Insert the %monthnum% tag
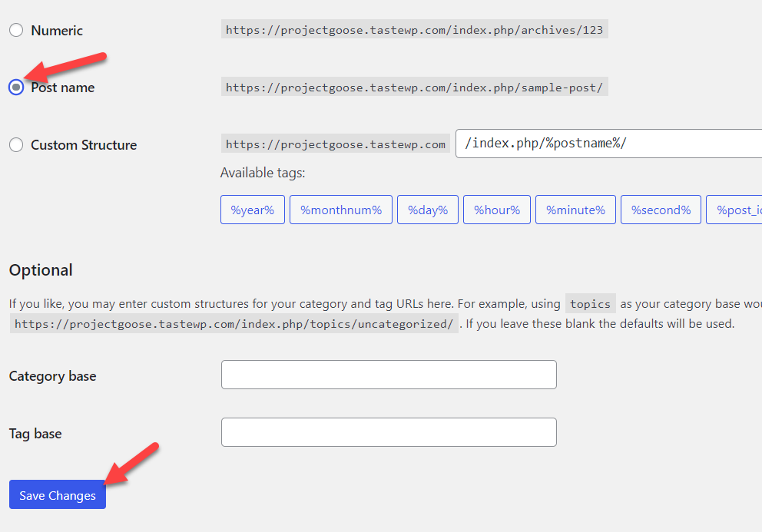Screen dimensions: 762x532 pos(341,210)
